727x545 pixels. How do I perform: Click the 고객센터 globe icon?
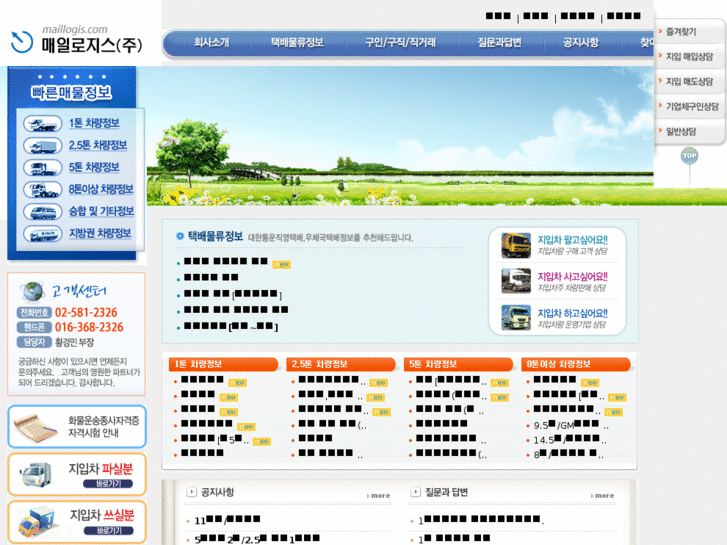tap(32, 291)
